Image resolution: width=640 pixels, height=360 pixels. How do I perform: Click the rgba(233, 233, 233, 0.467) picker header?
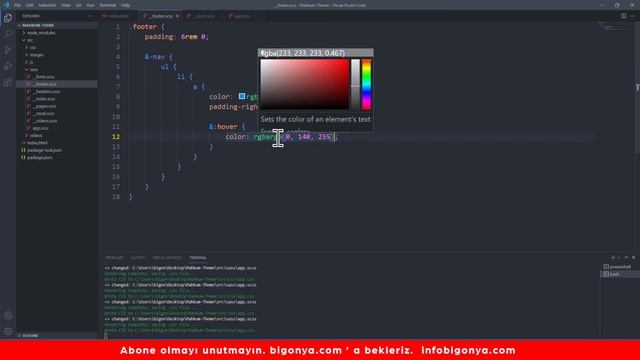(x=315, y=53)
